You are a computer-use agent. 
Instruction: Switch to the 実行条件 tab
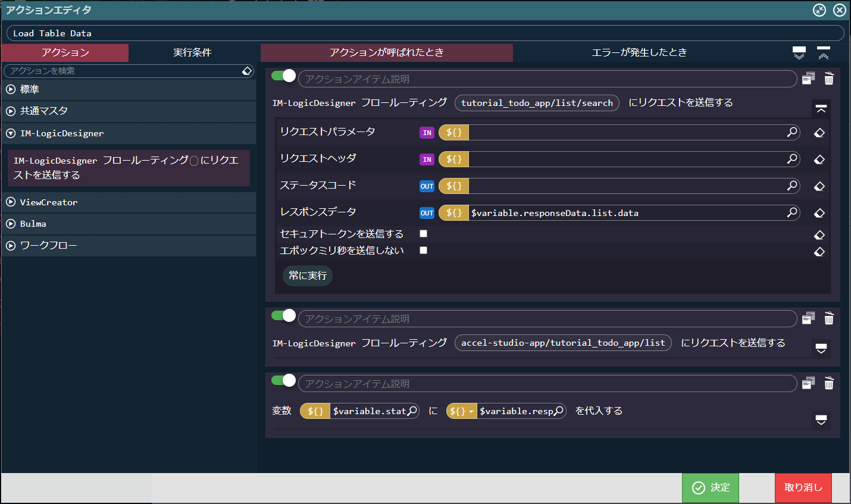[192, 52]
